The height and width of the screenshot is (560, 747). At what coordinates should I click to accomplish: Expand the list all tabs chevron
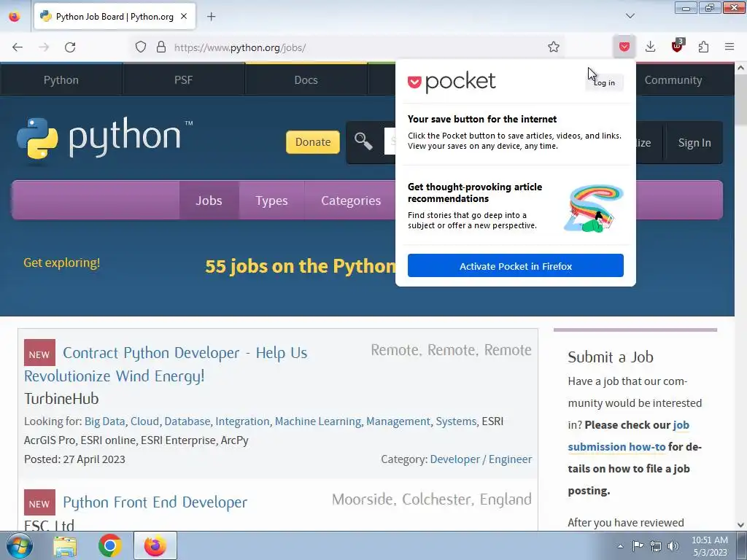click(x=630, y=16)
